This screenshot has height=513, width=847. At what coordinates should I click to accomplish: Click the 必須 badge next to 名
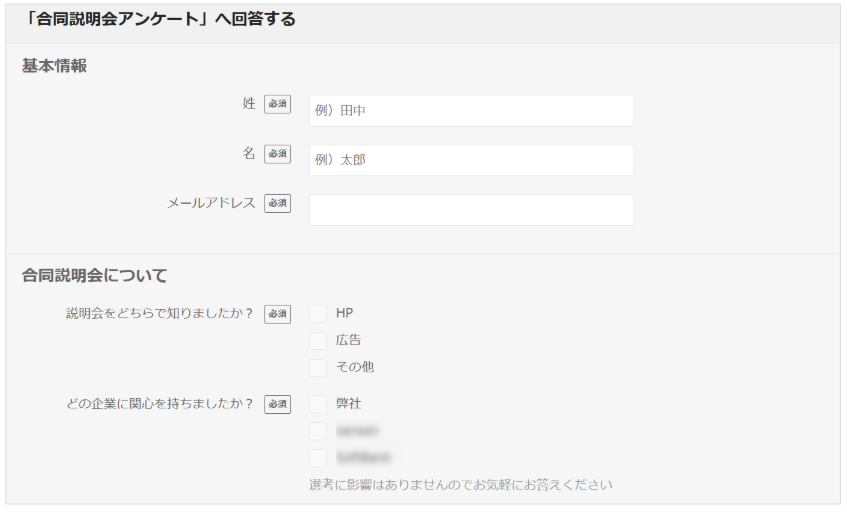277,154
